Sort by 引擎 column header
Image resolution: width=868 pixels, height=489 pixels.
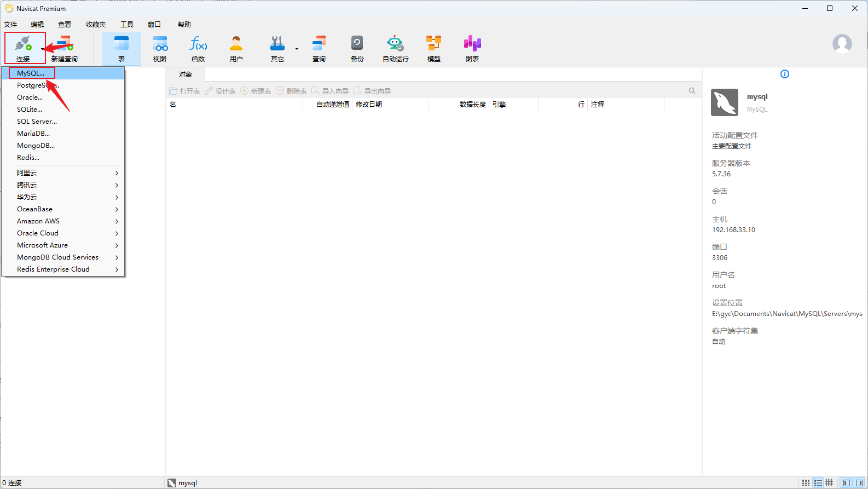point(514,105)
